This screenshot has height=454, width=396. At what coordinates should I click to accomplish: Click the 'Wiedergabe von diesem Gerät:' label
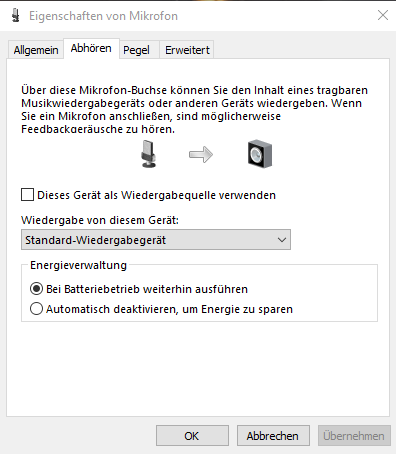coord(100,220)
